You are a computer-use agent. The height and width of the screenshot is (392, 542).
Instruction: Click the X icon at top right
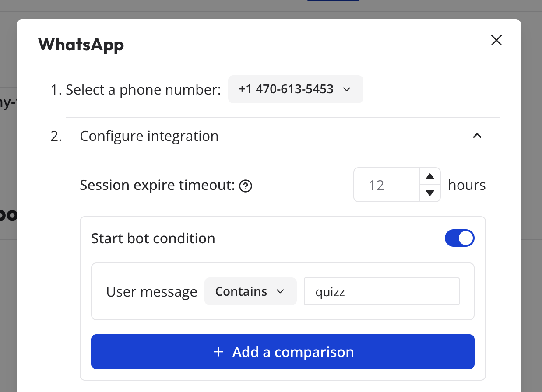496,40
